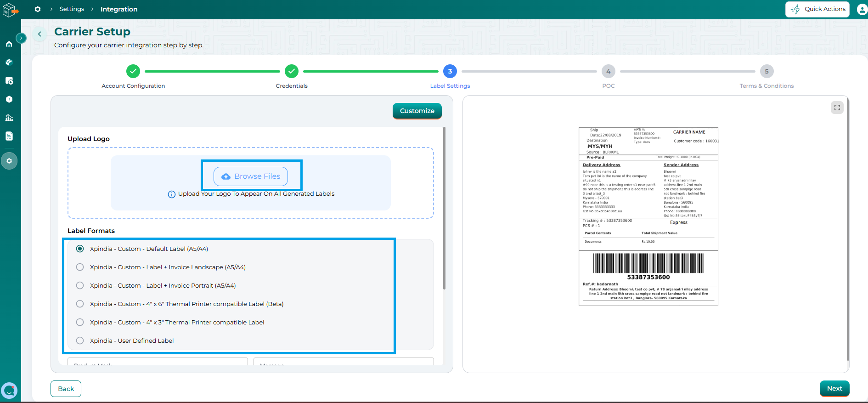Click step 3 Label Settings

[450, 71]
